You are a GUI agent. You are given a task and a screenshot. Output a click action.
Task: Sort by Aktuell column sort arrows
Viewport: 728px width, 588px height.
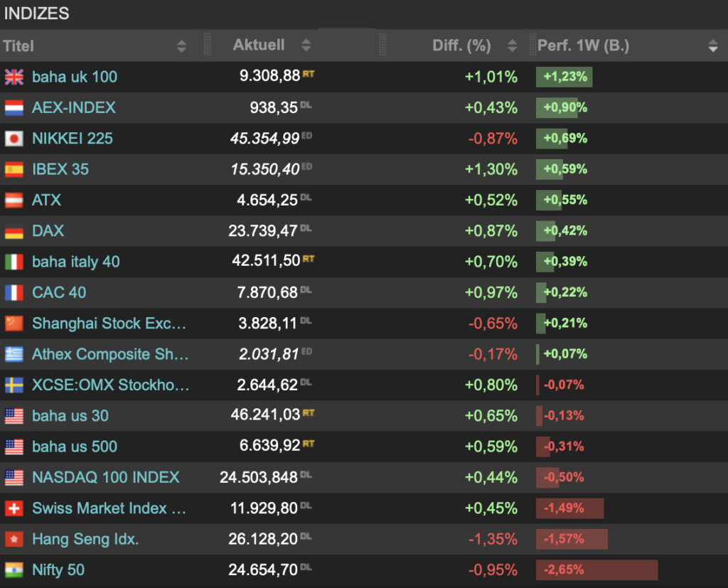[306, 46]
